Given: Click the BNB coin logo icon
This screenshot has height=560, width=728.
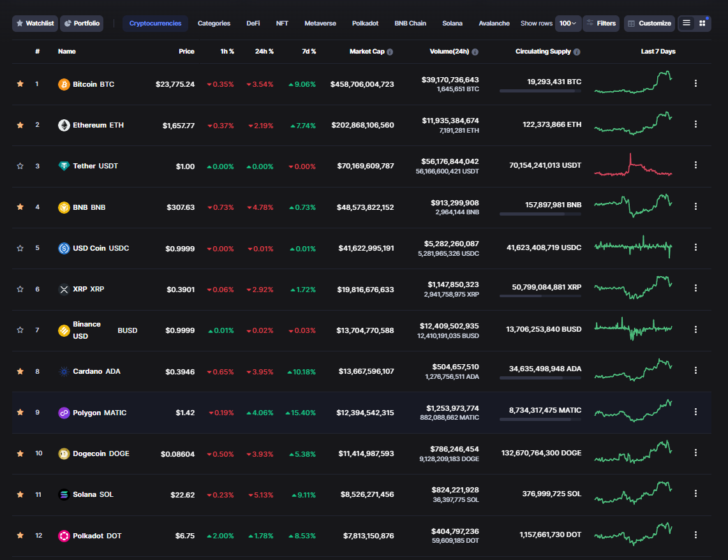Looking at the screenshot, I should tap(64, 207).
